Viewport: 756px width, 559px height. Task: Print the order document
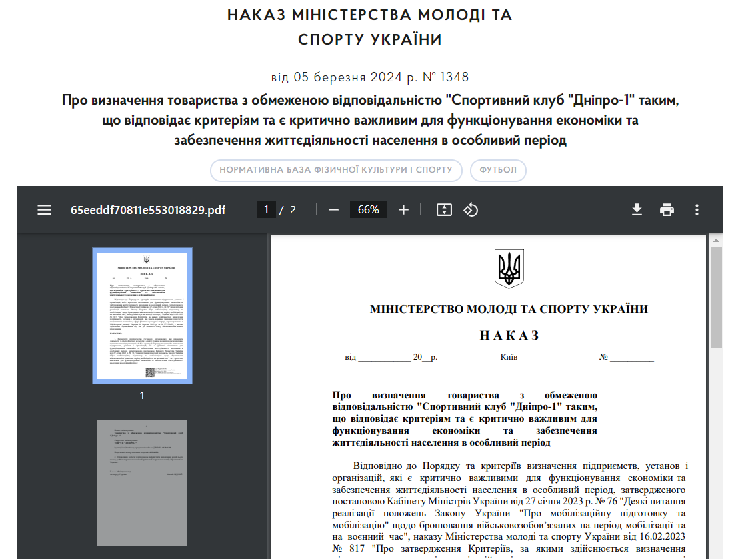(x=667, y=209)
